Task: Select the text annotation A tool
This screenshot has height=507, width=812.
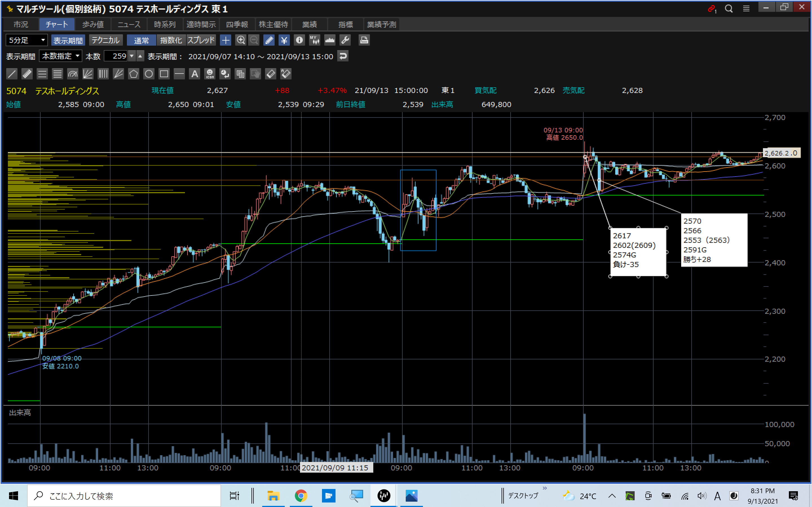Action: coord(195,74)
